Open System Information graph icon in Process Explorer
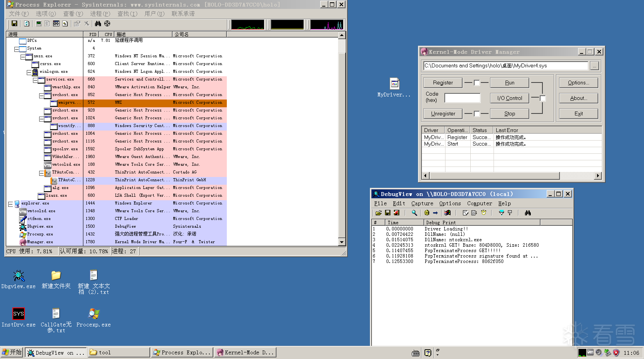 tap(39, 24)
